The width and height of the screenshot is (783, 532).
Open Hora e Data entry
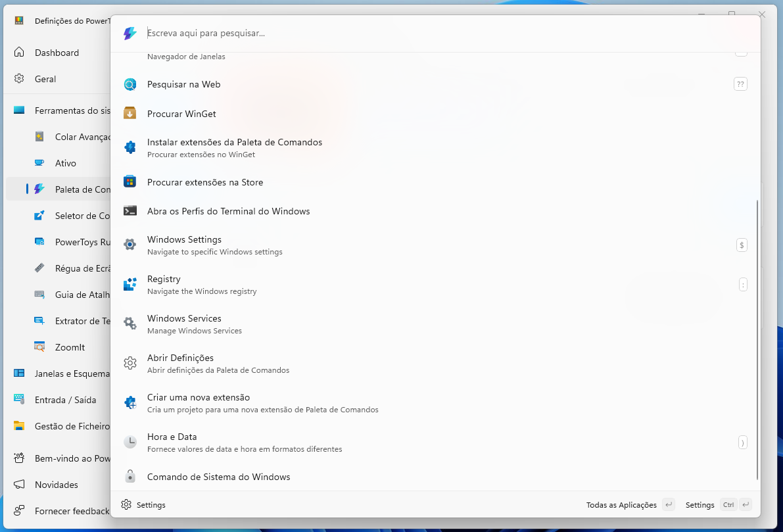tap(435, 442)
